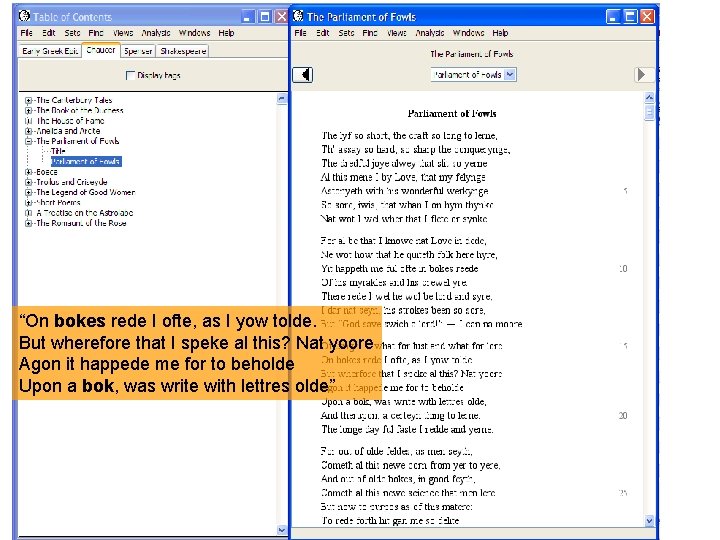The image size is (720, 540).
Task: Click Parliament of Fowls window app icon
Action: [298, 16]
